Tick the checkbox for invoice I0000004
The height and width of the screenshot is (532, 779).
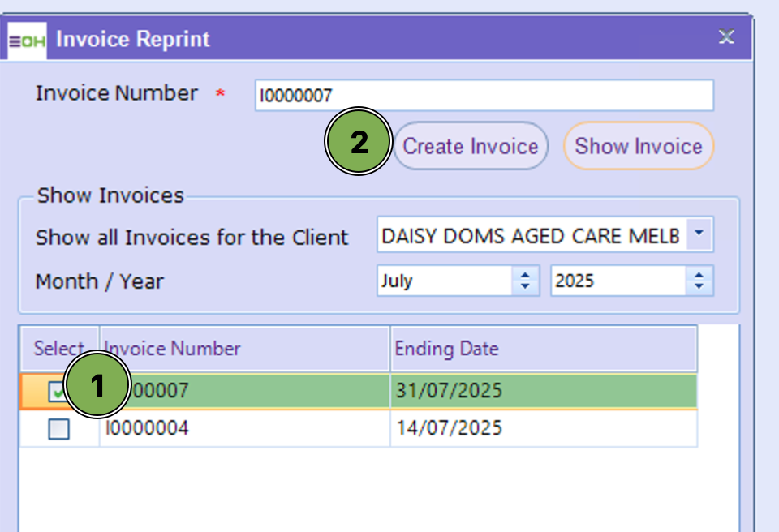[59, 429]
